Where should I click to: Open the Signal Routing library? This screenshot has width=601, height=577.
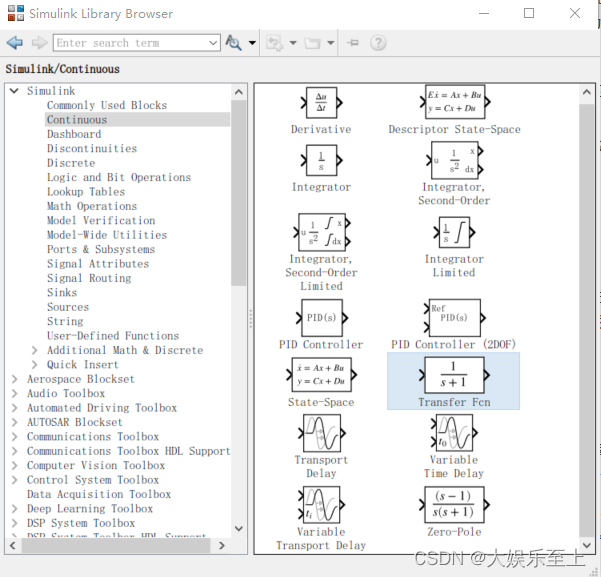[x=89, y=278]
